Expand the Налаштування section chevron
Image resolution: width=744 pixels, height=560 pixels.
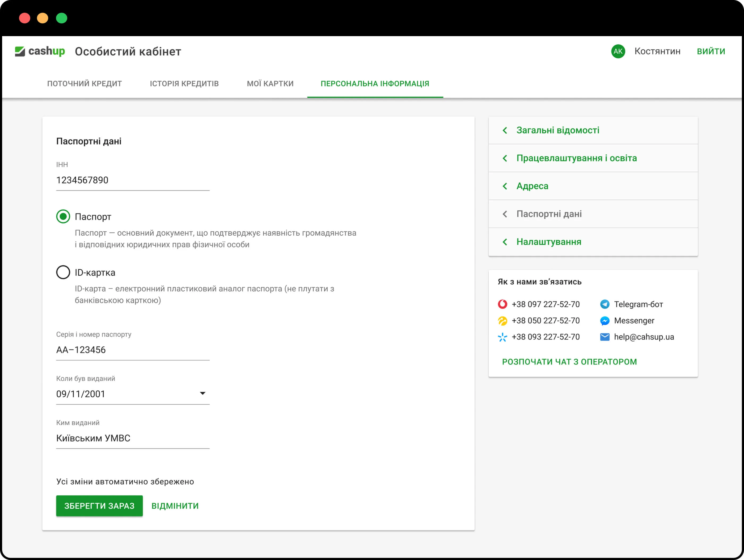(505, 242)
